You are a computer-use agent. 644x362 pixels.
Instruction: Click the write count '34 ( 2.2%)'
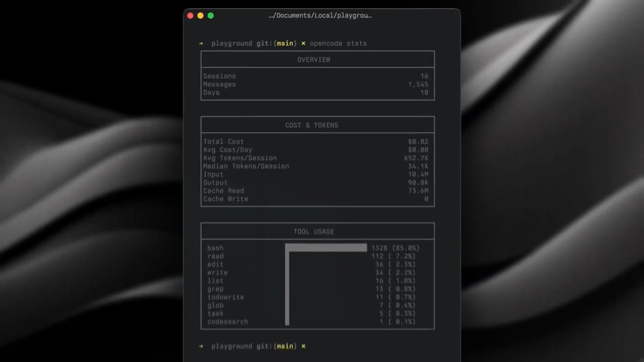[x=396, y=272]
